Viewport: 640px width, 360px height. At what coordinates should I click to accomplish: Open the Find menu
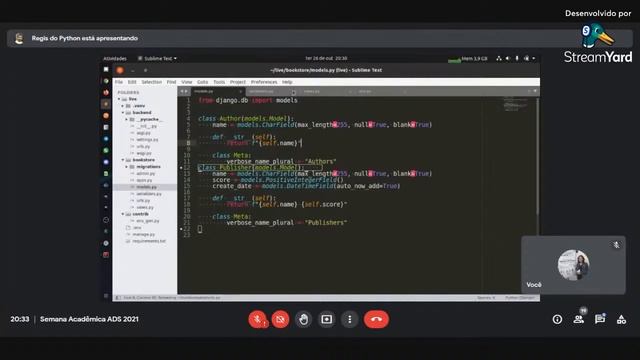point(171,82)
